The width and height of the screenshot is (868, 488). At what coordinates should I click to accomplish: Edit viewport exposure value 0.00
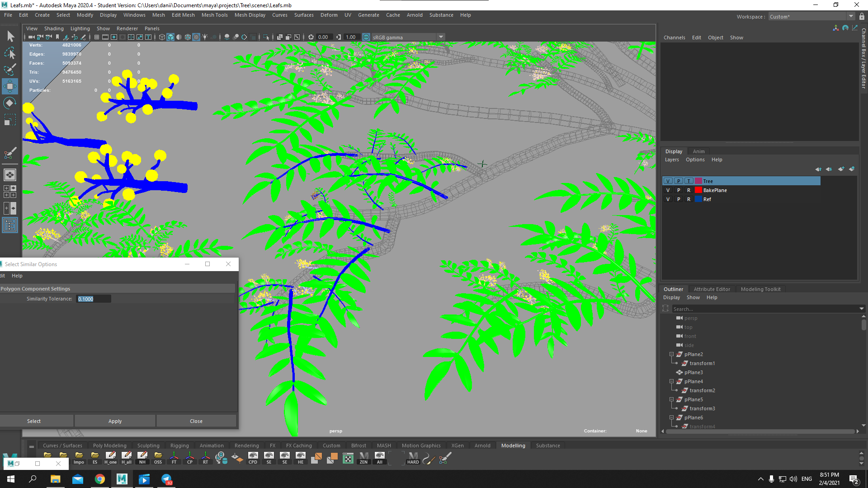325,37
